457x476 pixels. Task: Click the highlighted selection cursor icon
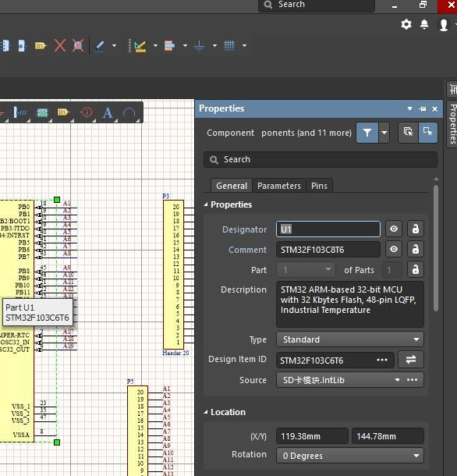click(x=428, y=133)
